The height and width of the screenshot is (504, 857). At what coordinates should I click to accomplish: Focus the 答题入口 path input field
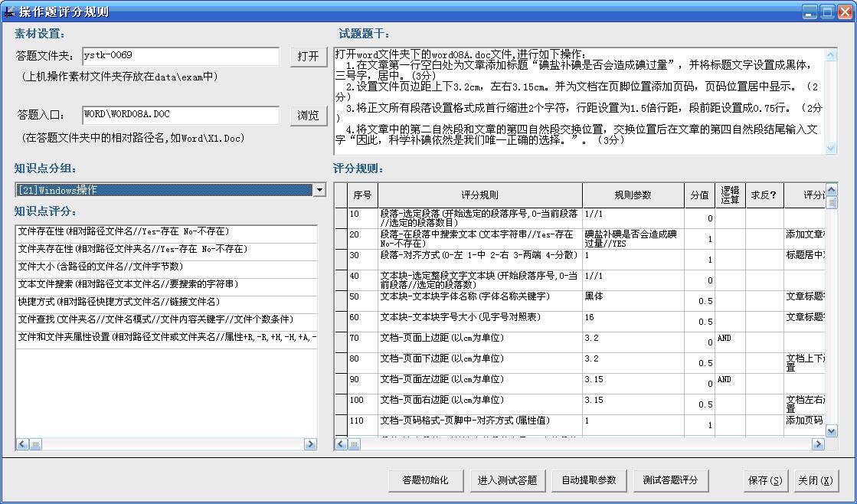pyautogui.click(x=181, y=115)
